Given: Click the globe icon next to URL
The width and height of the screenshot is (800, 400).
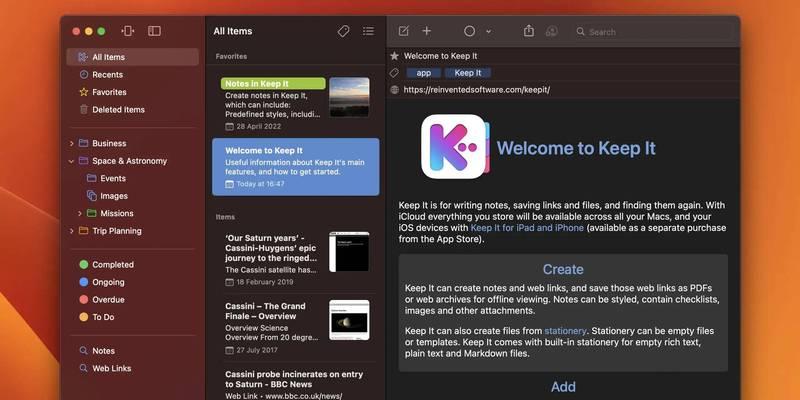Looking at the screenshot, I should point(394,90).
